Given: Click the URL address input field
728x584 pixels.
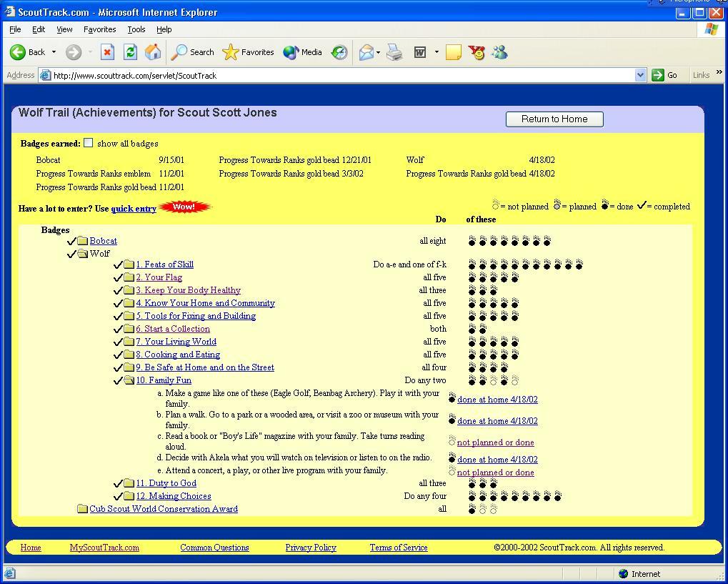Looking at the screenshot, I should (x=343, y=75).
